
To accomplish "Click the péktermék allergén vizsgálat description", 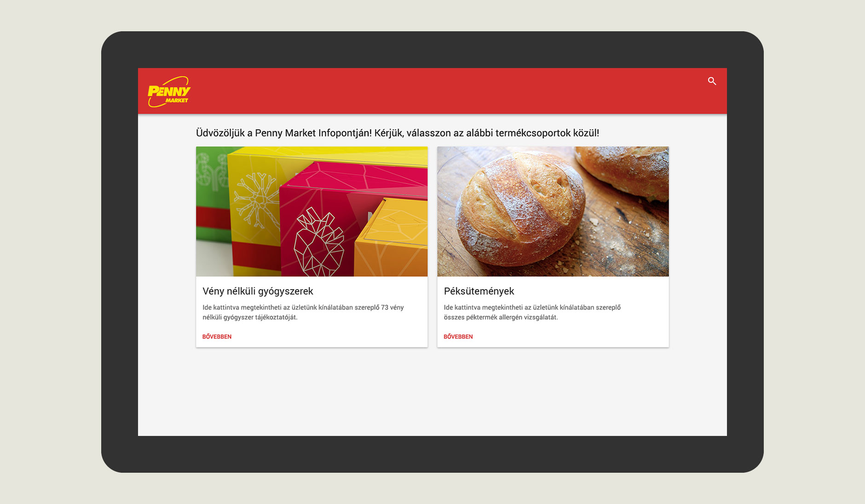I will pos(532,312).
